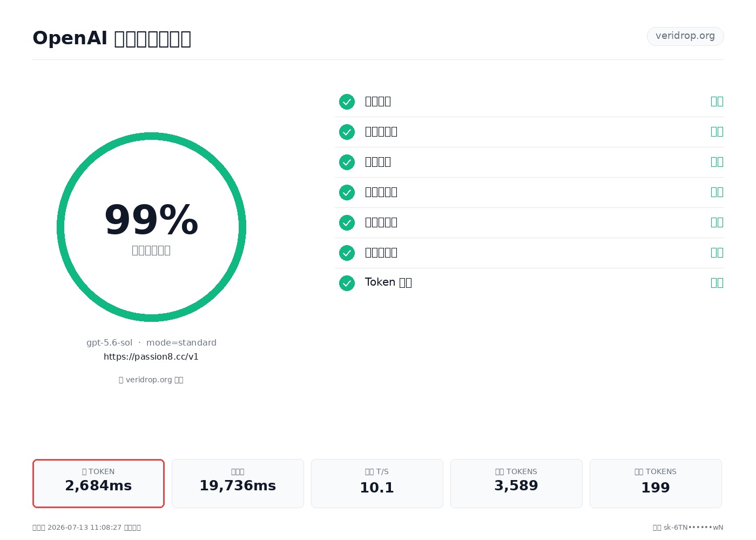Select the red-outlined 2,684ms first TOKEN card
This screenshot has height=540, width=756.
98,483
